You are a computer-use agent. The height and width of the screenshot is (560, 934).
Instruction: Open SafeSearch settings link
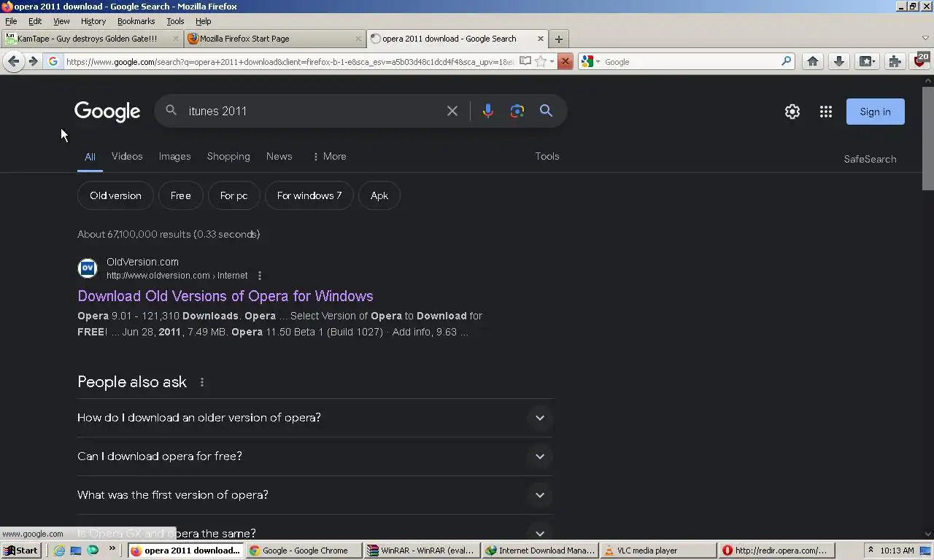(870, 159)
